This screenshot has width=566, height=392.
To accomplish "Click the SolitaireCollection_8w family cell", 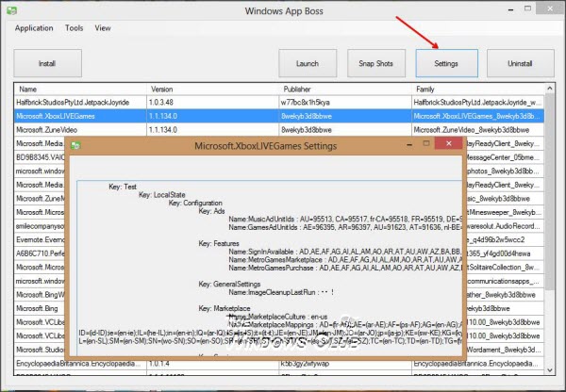I will (504, 268).
